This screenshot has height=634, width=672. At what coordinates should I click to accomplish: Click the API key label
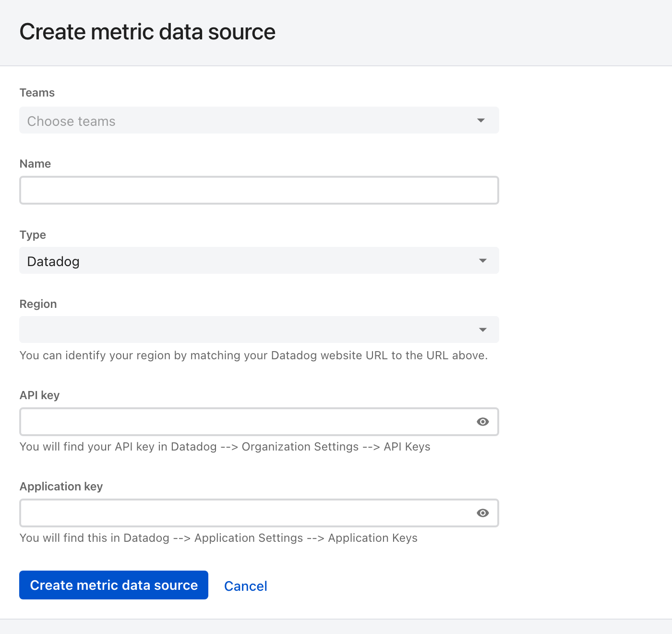39,395
